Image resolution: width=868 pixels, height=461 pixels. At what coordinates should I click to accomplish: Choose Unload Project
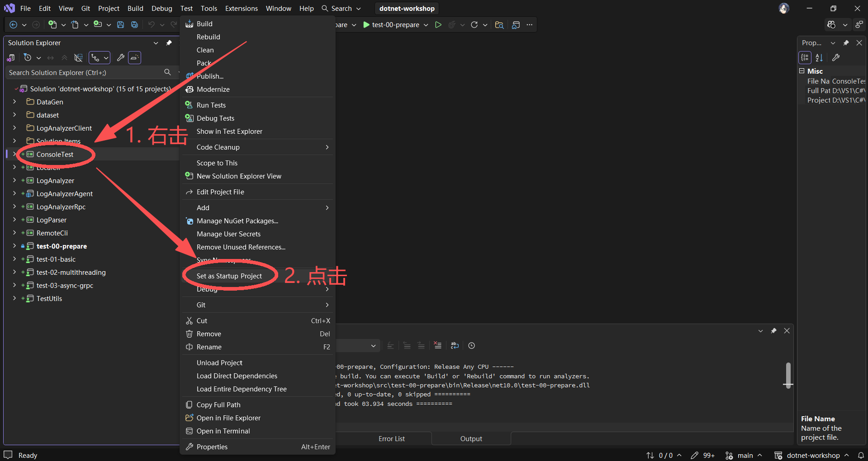[x=258, y=362]
